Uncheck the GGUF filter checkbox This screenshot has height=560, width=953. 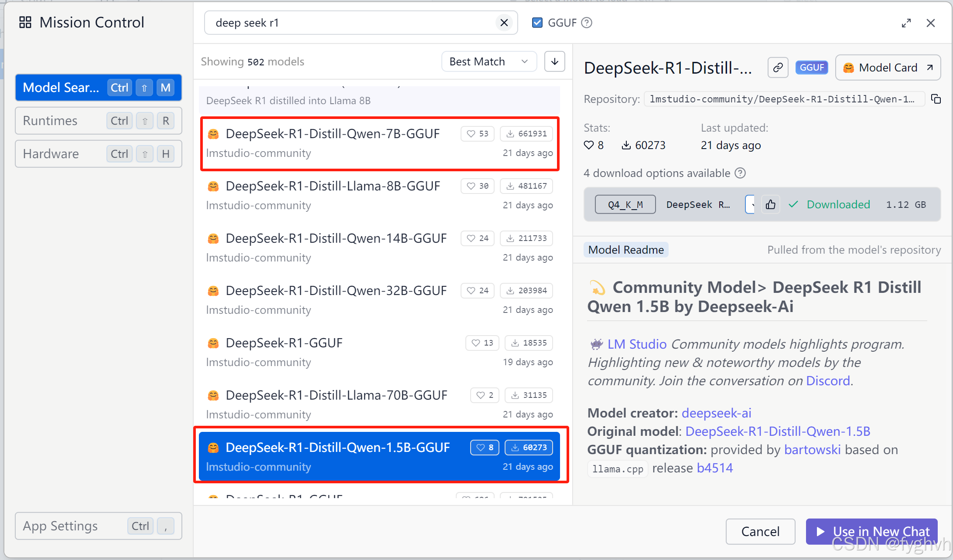(537, 23)
